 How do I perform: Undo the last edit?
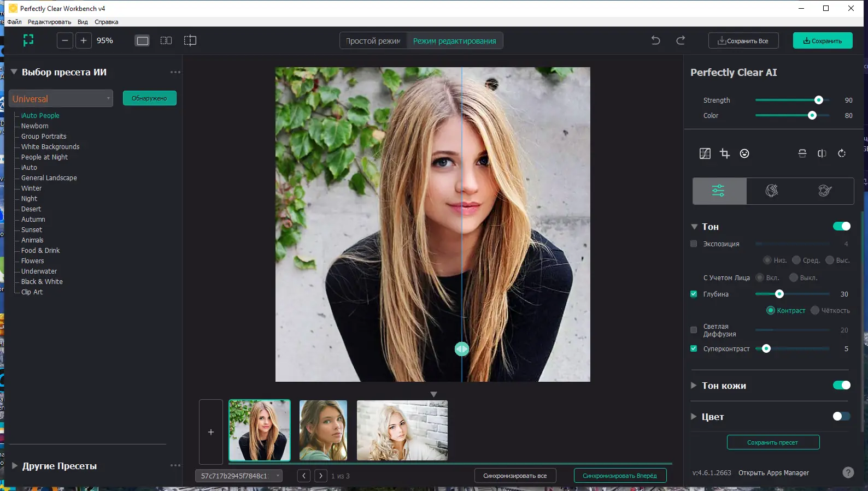656,40
